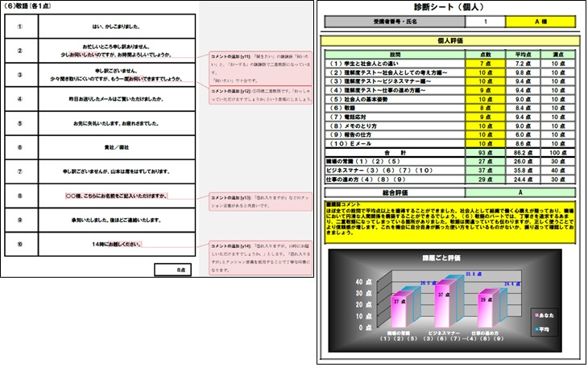Screen dimensions: 588x367
Task: Select the answer cell 'はい、かしこまりました。'
Action: point(117,27)
